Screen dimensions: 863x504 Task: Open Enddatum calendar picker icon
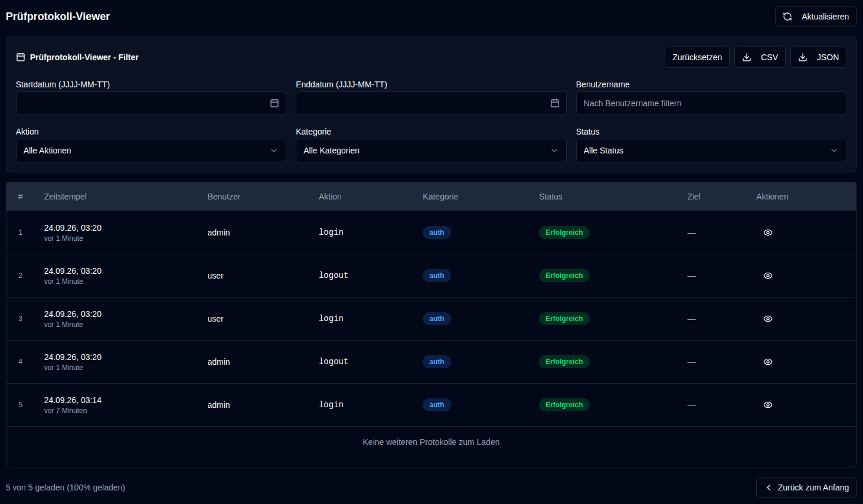pyautogui.click(x=555, y=103)
